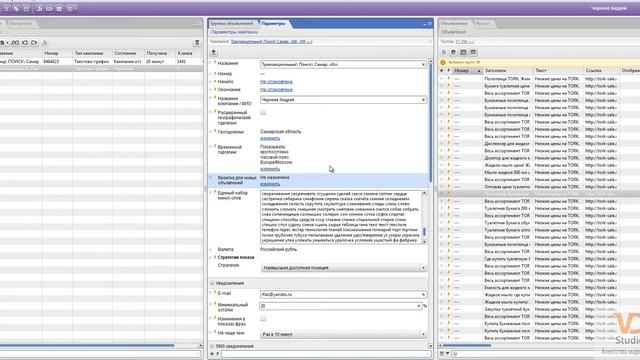Expand the SMS-уведомления section
The width and height of the screenshot is (640, 360).
212,346
